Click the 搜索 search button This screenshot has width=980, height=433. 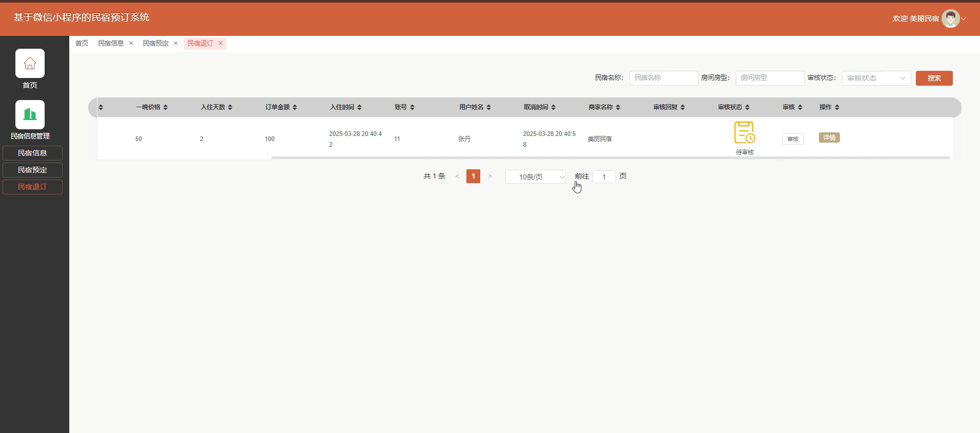934,78
